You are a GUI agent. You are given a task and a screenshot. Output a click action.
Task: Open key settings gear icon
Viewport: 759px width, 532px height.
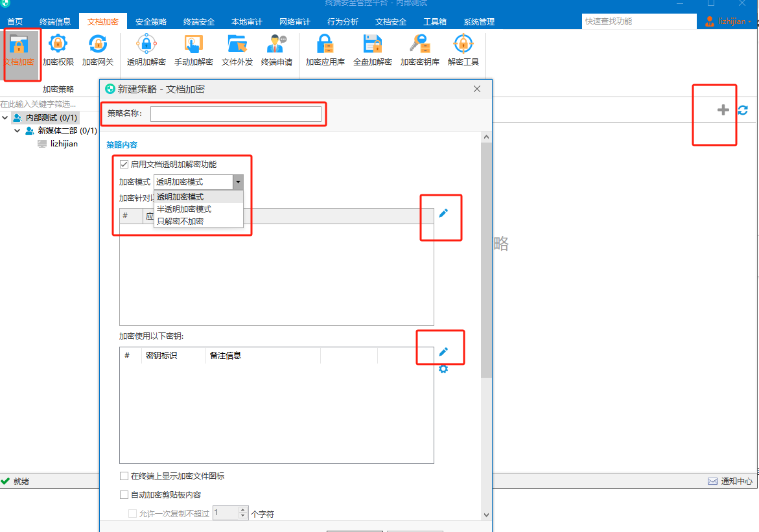pos(443,369)
